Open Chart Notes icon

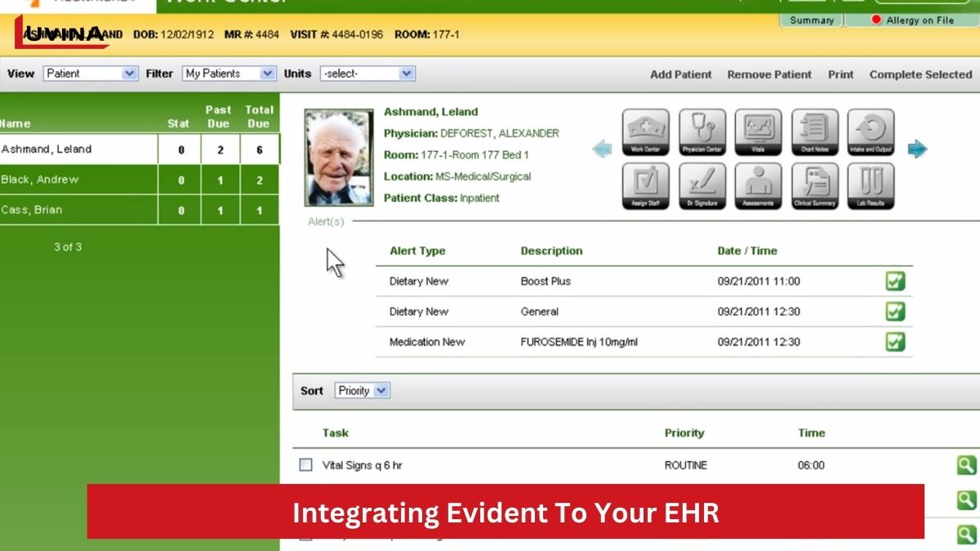pos(814,132)
